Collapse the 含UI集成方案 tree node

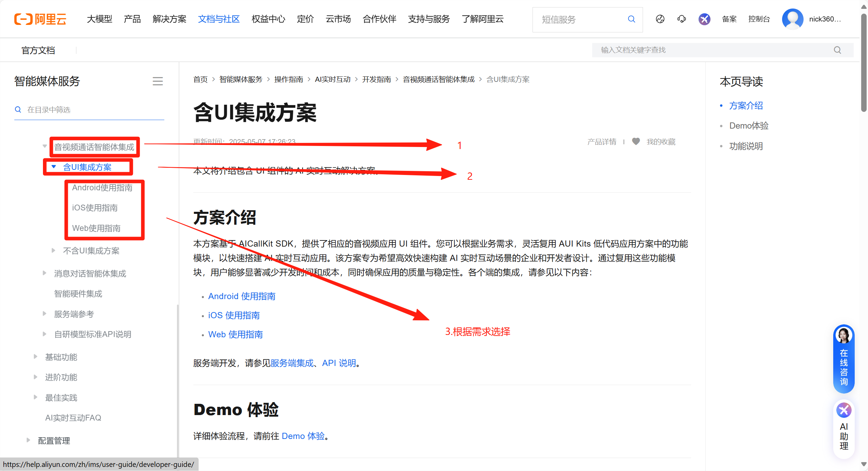(54, 167)
